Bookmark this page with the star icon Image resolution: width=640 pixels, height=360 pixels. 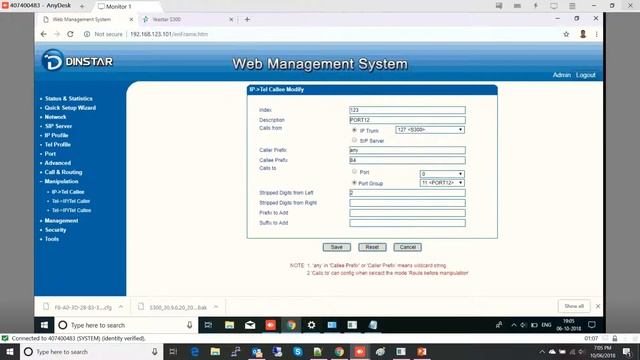coord(566,34)
